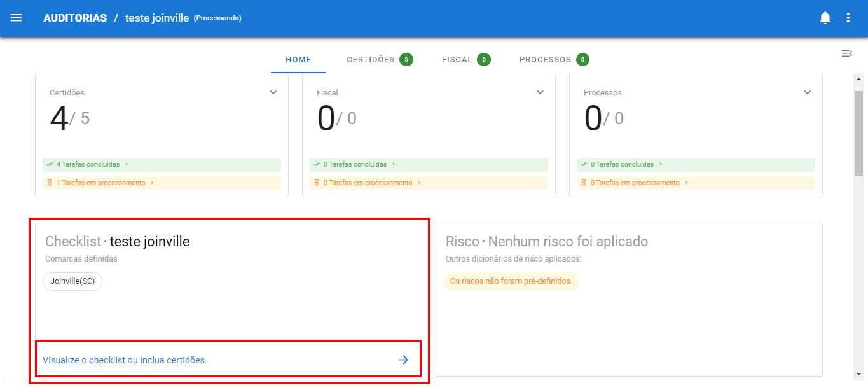This screenshot has height=392, width=868.
Task: Open 4 Tarefas concluídas in Certidões
Action: pyautogui.click(x=88, y=164)
